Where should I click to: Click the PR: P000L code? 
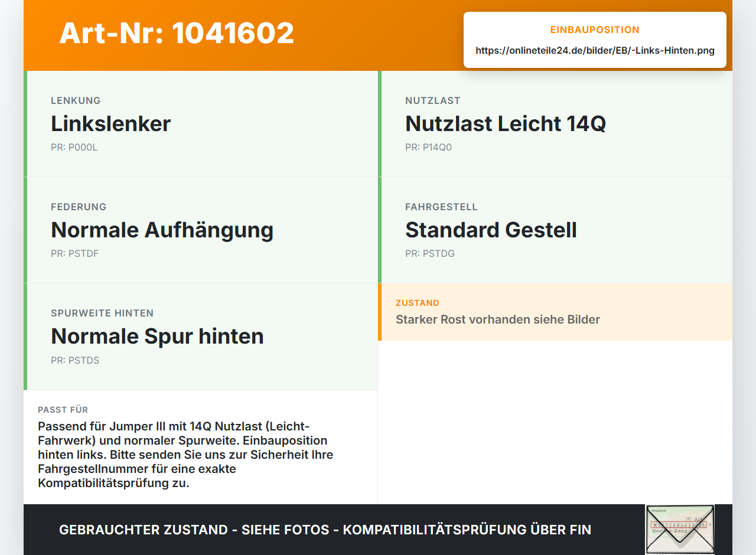pos(74,148)
